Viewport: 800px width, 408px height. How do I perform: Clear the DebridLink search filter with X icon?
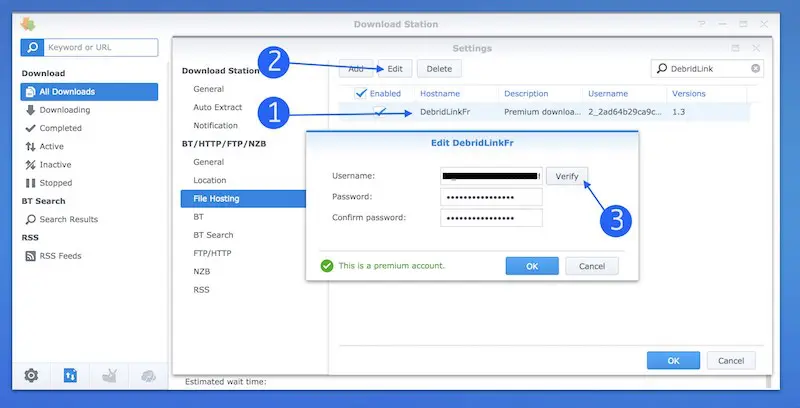pyautogui.click(x=755, y=68)
